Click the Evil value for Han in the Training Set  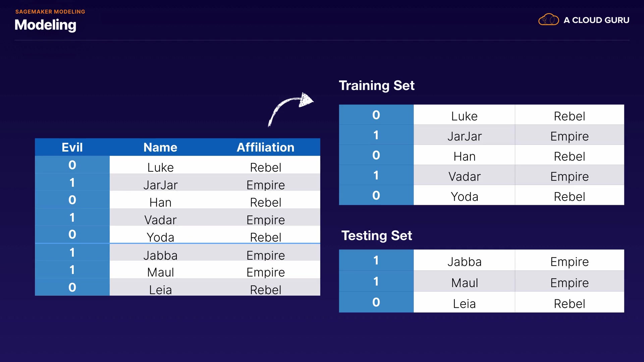pos(376,155)
